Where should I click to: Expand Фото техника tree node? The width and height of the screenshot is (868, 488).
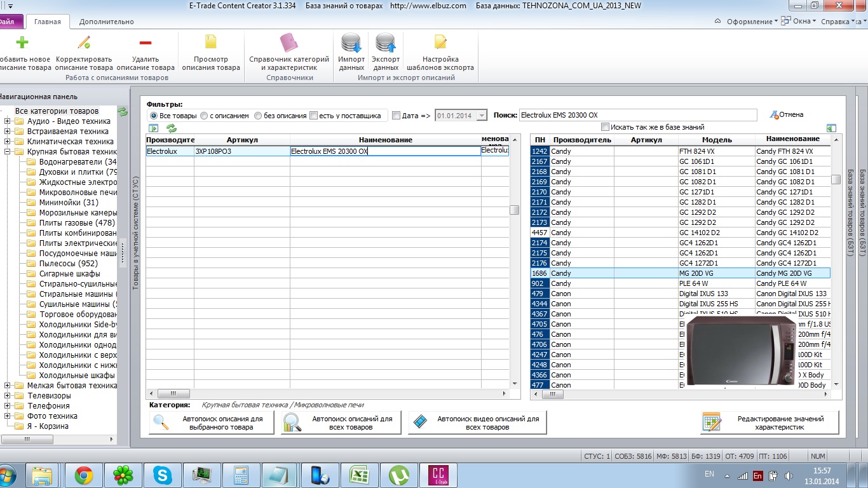pos(8,416)
